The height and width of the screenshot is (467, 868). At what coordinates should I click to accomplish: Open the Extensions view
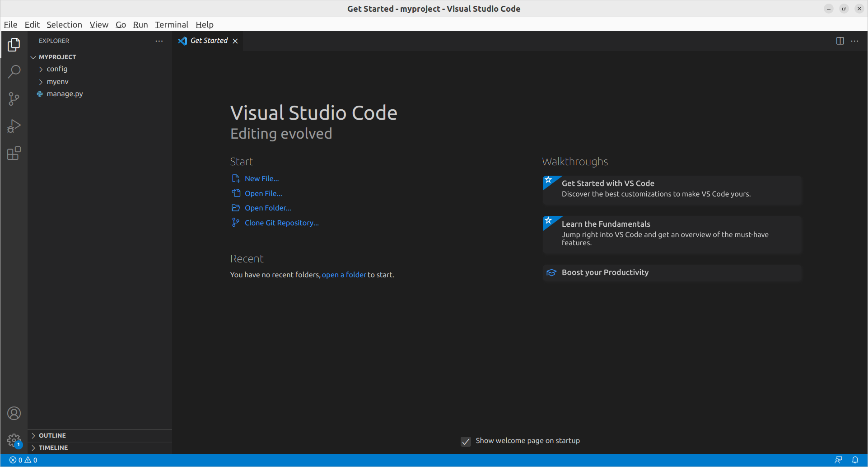pos(14,153)
